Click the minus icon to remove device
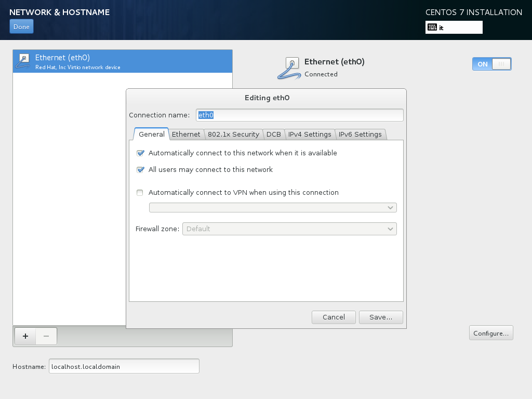The image size is (532, 399). click(x=46, y=336)
